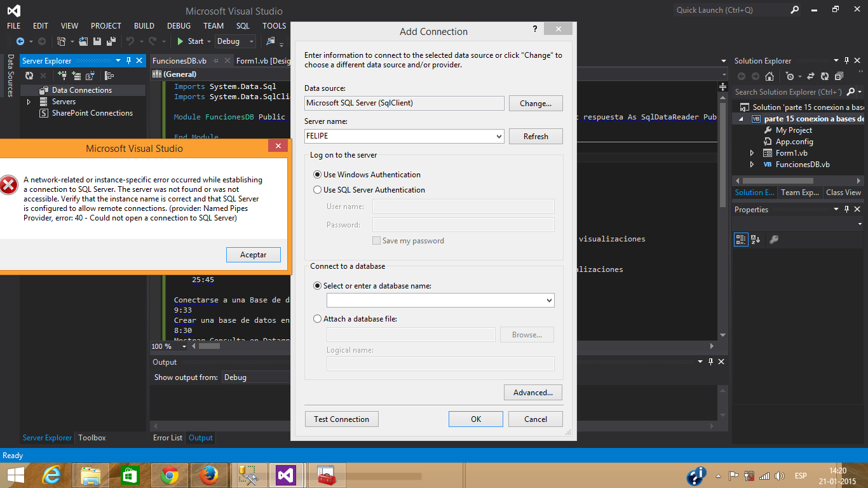The image size is (868, 488).
Task: Click Cancel in the Add Connection dialog
Action: [x=536, y=419]
